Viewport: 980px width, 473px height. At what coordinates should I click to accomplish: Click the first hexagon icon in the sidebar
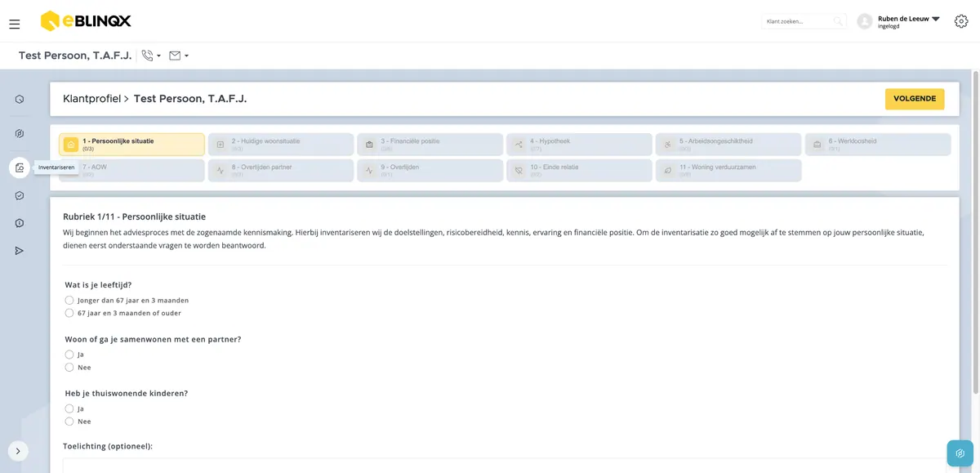pyautogui.click(x=20, y=100)
